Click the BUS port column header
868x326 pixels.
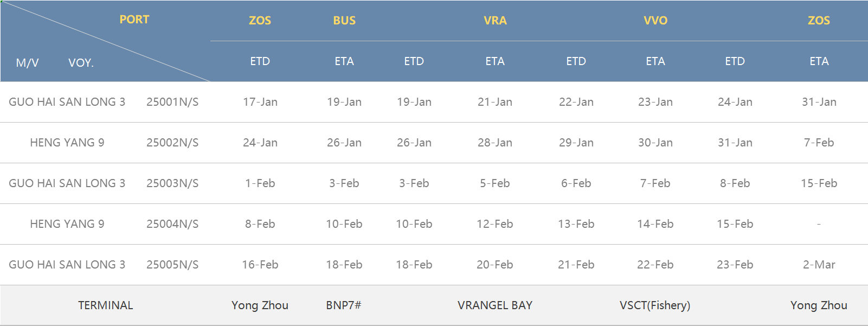pos(344,21)
